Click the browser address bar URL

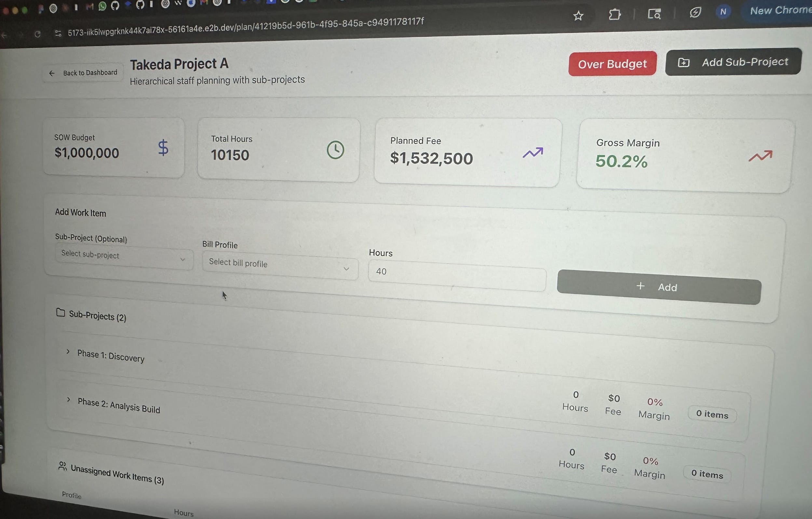[x=245, y=28]
